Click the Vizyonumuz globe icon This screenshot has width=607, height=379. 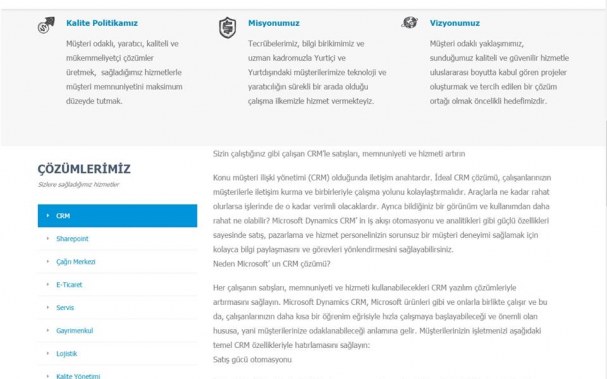(x=410, y=22)
